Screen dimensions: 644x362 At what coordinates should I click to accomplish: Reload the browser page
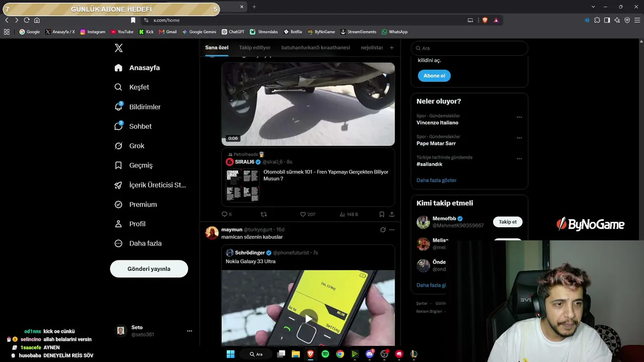(27, 20)
